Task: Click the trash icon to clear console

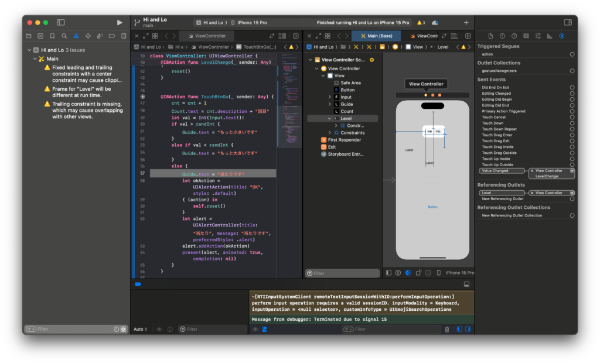Action: pyautogui.click(x=447, y=329)
